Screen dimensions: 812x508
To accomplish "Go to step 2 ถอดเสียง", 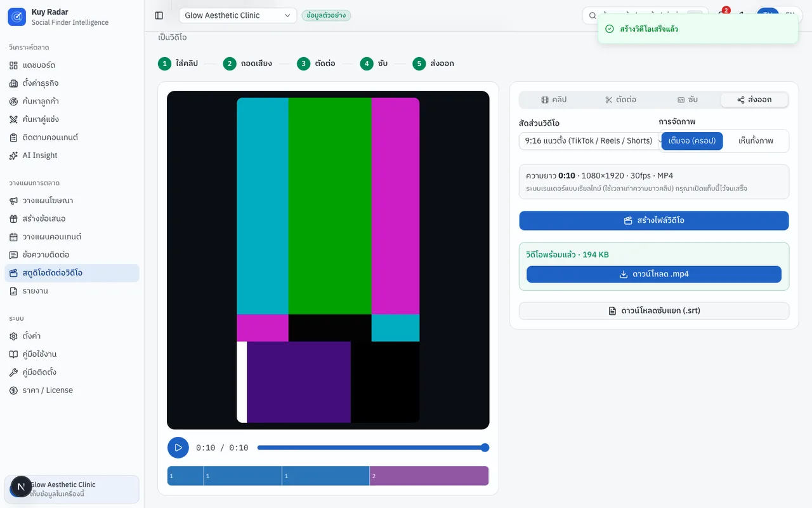I will [248, 63].
